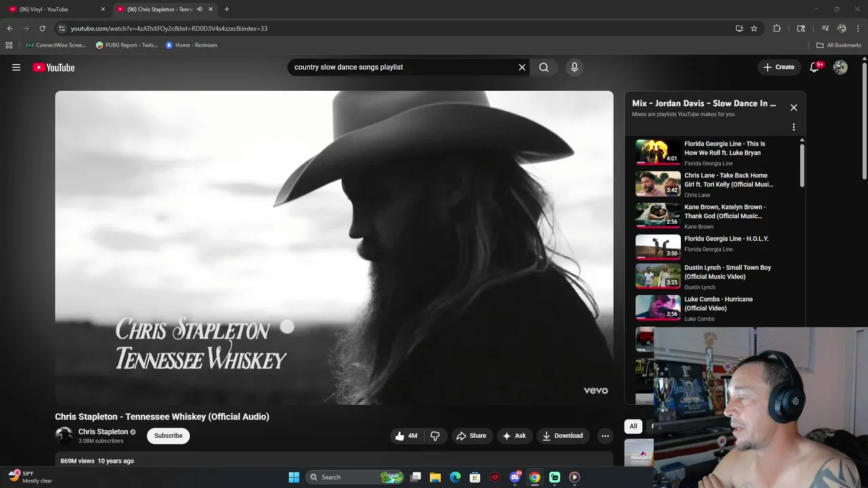
Task: Click the taskbar Search box
Action: (x=355, y=477)
